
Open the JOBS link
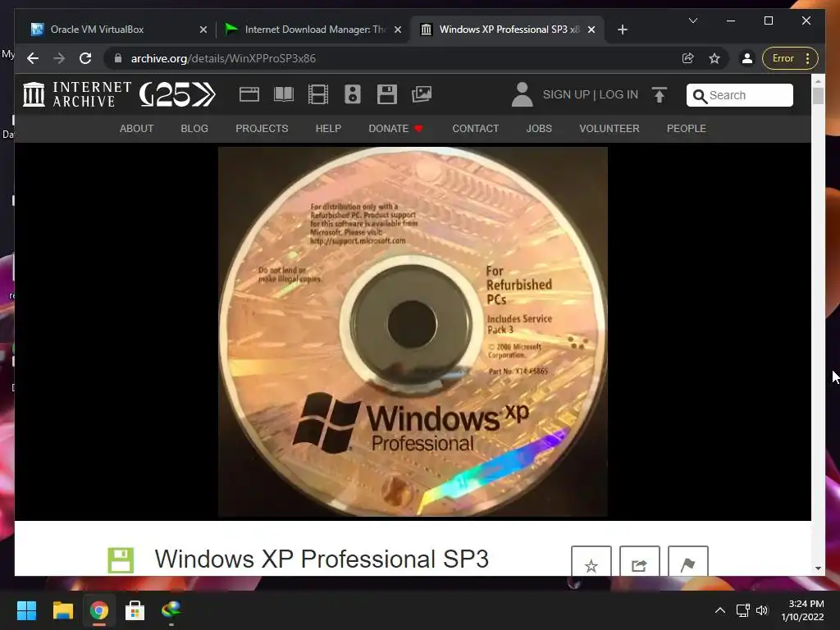[539, 129]
